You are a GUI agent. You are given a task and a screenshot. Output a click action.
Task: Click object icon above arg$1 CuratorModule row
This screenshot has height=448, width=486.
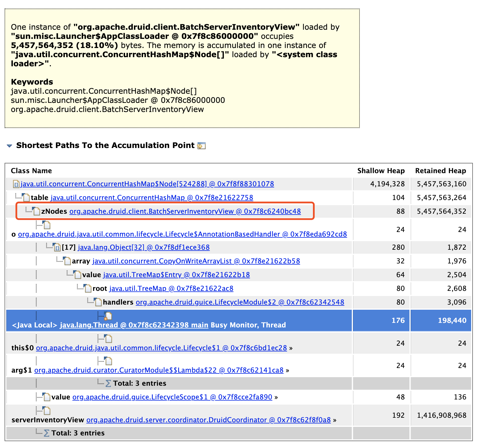tap(109, 361)
